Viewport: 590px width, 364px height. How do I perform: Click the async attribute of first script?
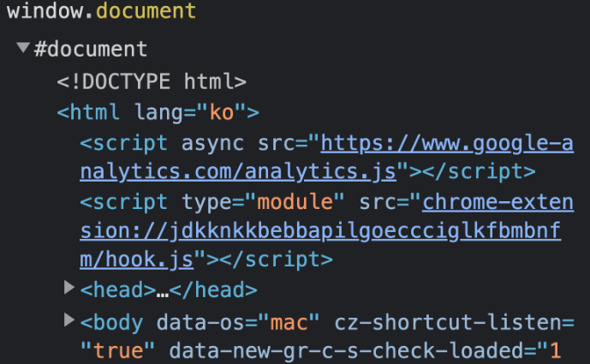pos(212,144)
